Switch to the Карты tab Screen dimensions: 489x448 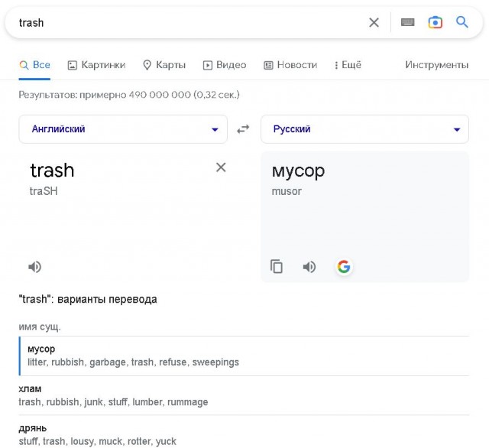[164, 65]
